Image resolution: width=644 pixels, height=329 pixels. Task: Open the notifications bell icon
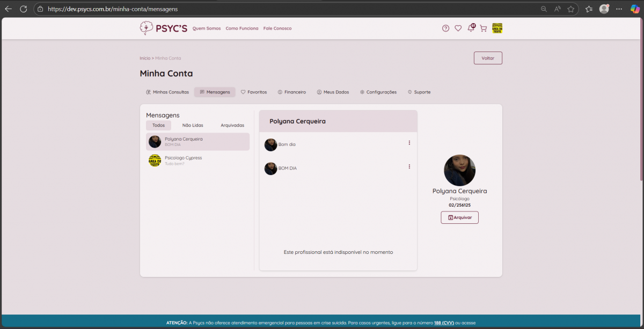pos(471,28)
